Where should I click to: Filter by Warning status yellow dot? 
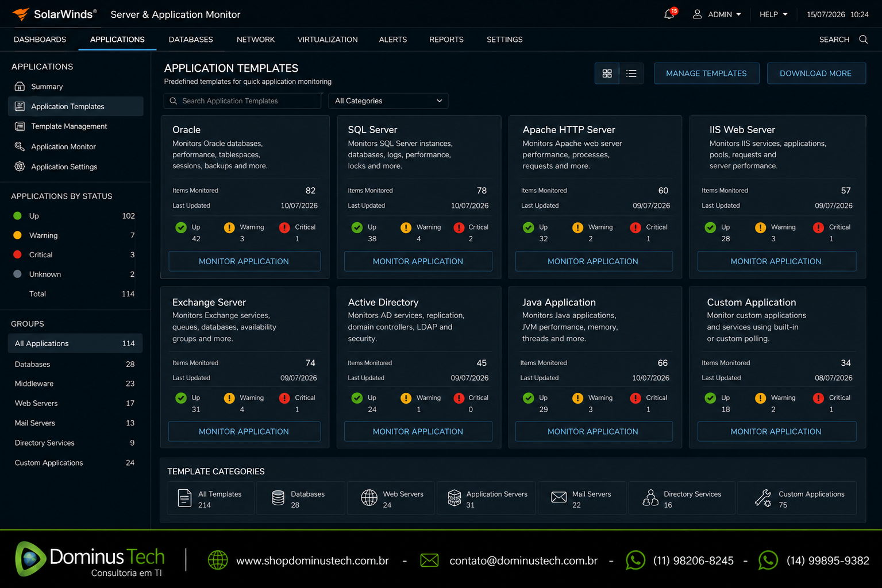(17, 235)
